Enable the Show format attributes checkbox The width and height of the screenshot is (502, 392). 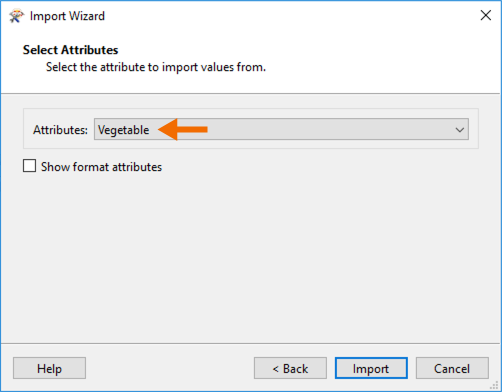pyautogui.click(x=29, y=166)
